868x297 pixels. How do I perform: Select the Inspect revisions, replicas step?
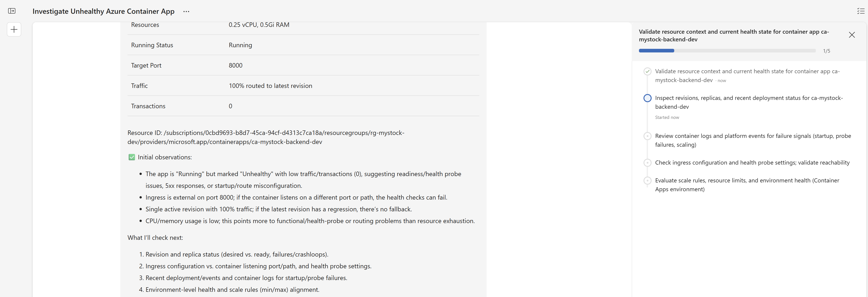pyautogui.click(x=748, y=102)
